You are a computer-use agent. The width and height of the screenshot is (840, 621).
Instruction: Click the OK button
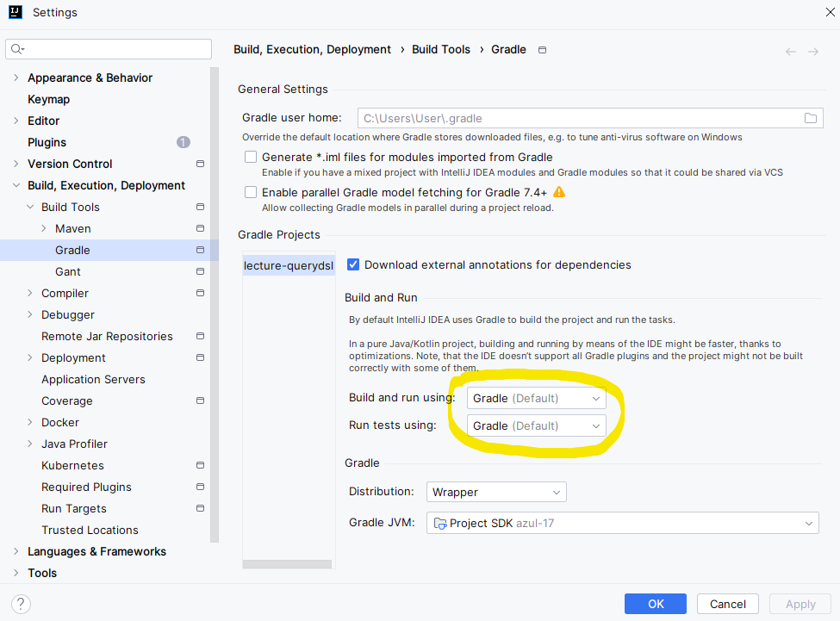click(x=655, y=604)
